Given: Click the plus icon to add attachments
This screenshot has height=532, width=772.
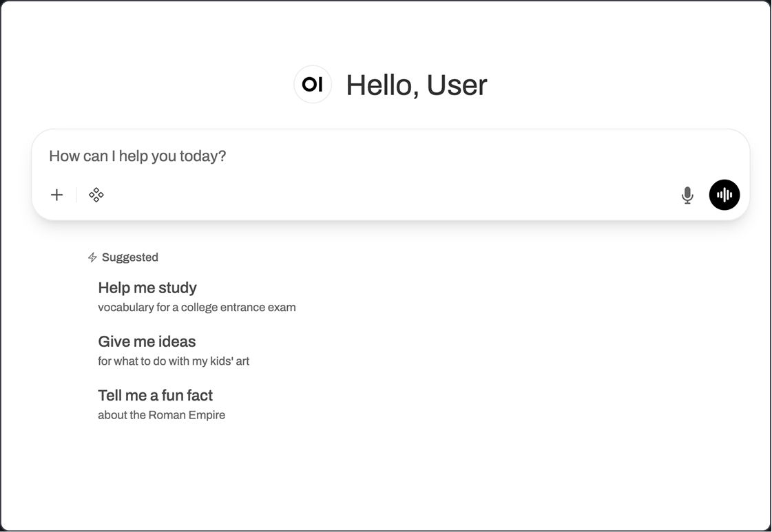Looking at the screenshot, I should pos(57,195).
